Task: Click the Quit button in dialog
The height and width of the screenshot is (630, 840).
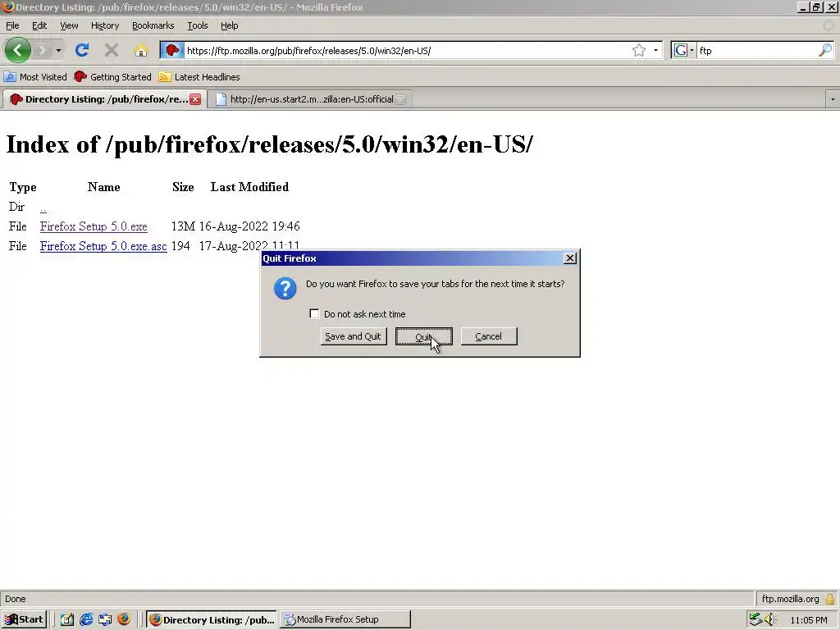Action: point(424,336)
